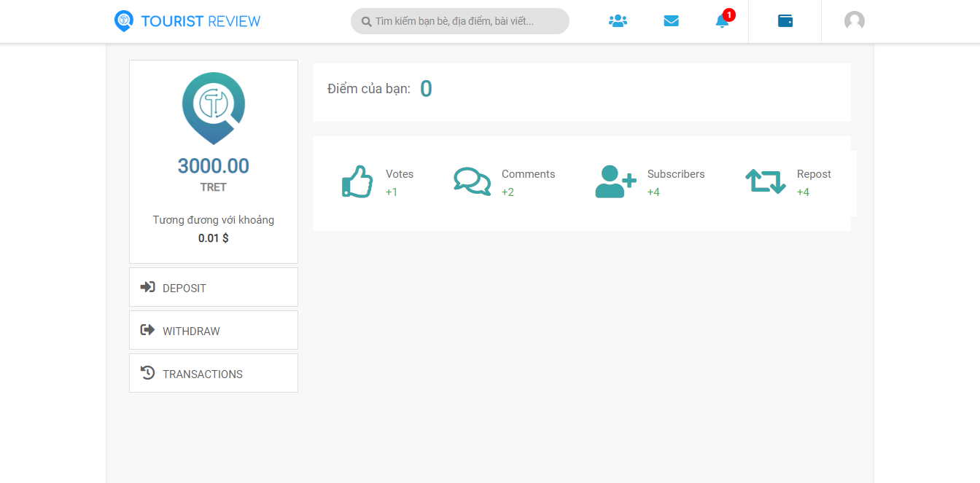
Task: Click the Điểm của bạn label
Action: point(369,89)
